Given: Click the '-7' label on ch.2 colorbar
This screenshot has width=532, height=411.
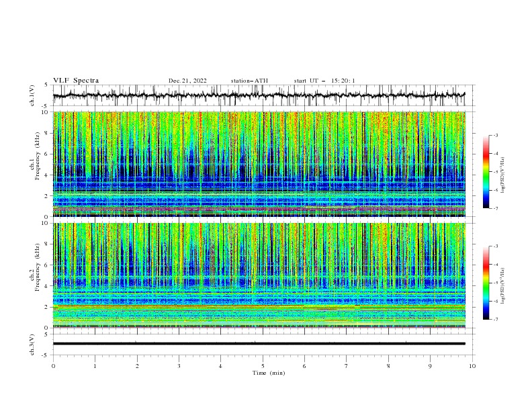Looking at the screenshot, I should [x=495, y=319].
